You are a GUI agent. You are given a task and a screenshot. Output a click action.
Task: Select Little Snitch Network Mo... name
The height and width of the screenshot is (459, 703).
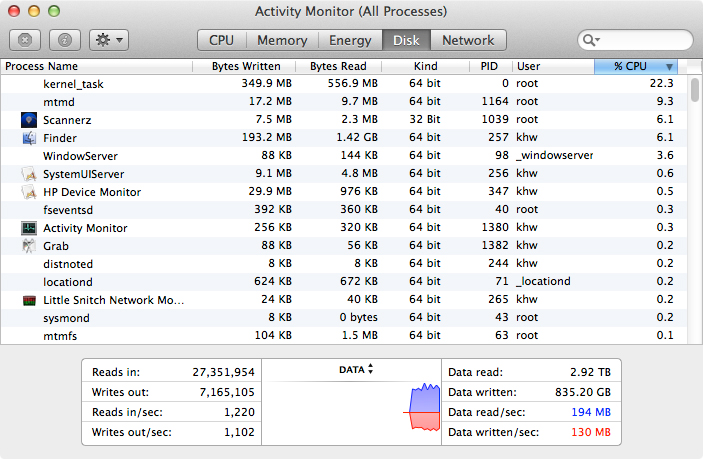(113, 300)
